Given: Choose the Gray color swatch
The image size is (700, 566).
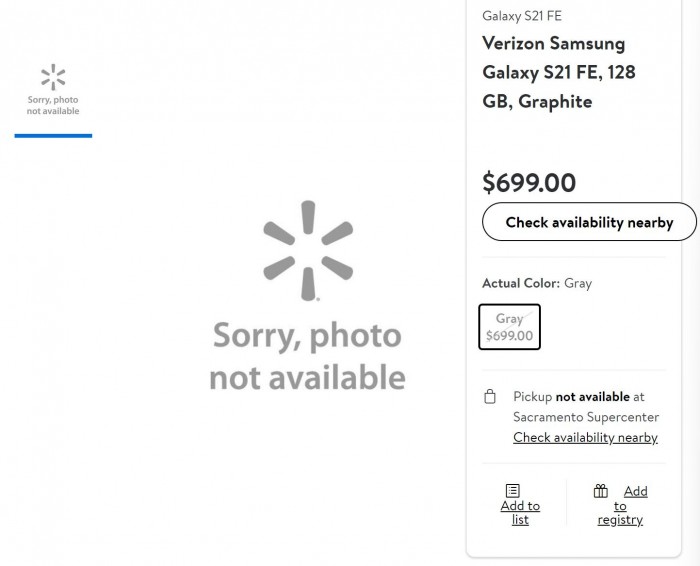Looking at the screenshot, I should tap(509, 327).
